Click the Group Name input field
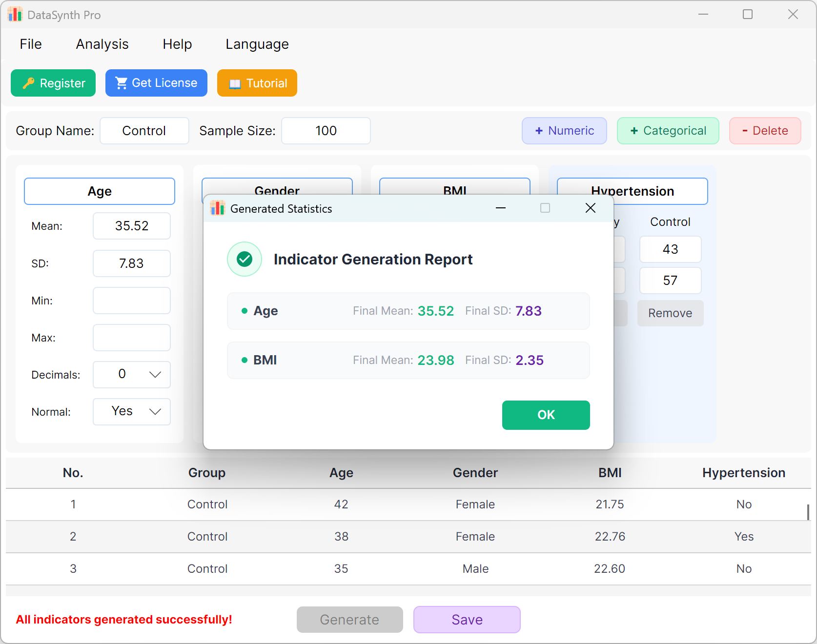Viewport: 817px width, 644px height. (x=144, y=131)
